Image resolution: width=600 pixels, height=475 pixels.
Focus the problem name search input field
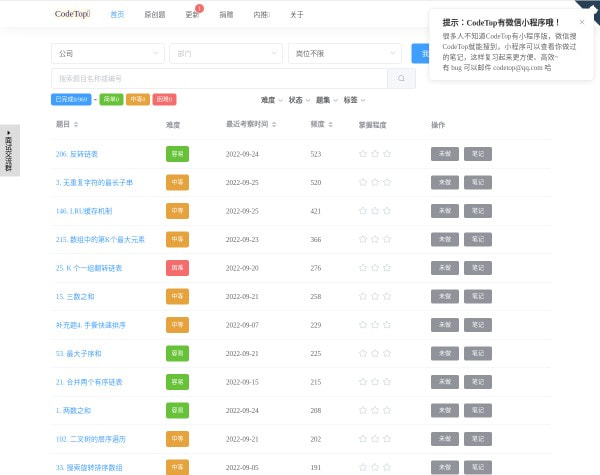220,78
